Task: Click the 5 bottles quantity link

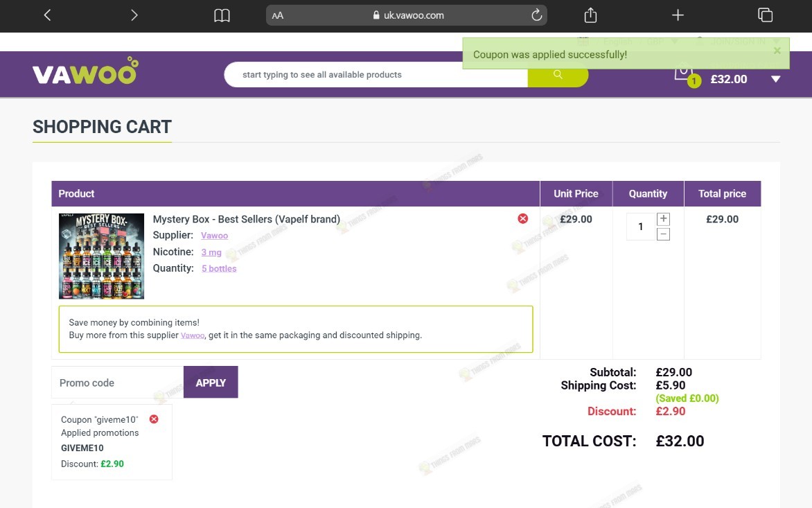Action: tap(219, 268)
